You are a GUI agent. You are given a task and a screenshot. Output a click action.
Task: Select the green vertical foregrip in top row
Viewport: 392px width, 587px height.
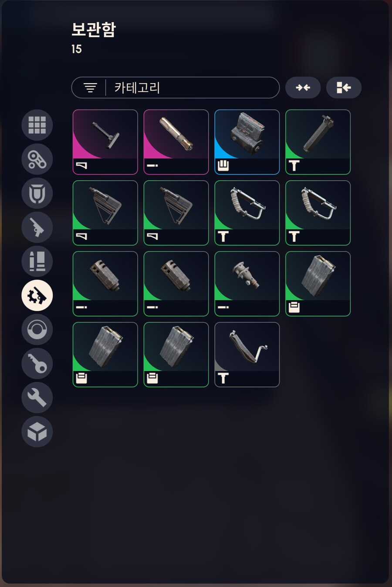(x=318, y=142)
